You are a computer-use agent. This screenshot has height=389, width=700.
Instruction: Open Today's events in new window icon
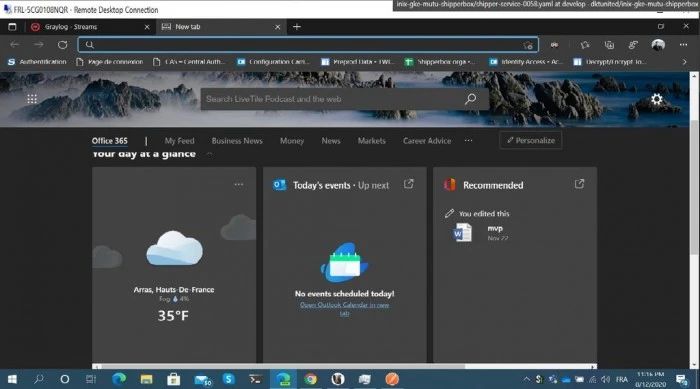408,184
